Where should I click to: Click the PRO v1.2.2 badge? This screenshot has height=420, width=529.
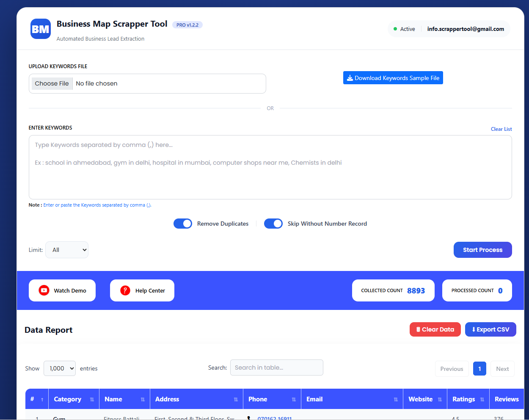coord(187,25)
